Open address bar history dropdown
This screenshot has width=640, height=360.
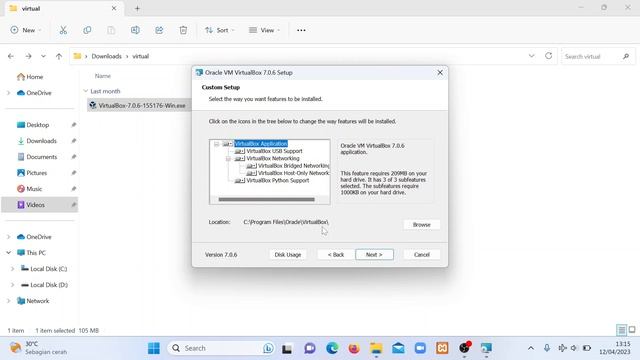pos(531,56)
